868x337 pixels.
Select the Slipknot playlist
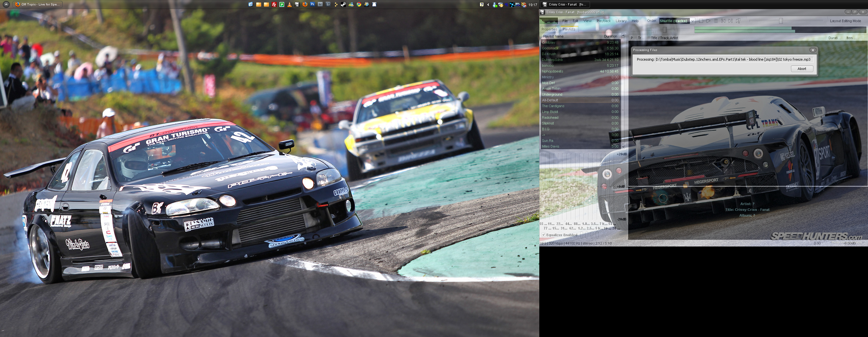pos(580,123)
